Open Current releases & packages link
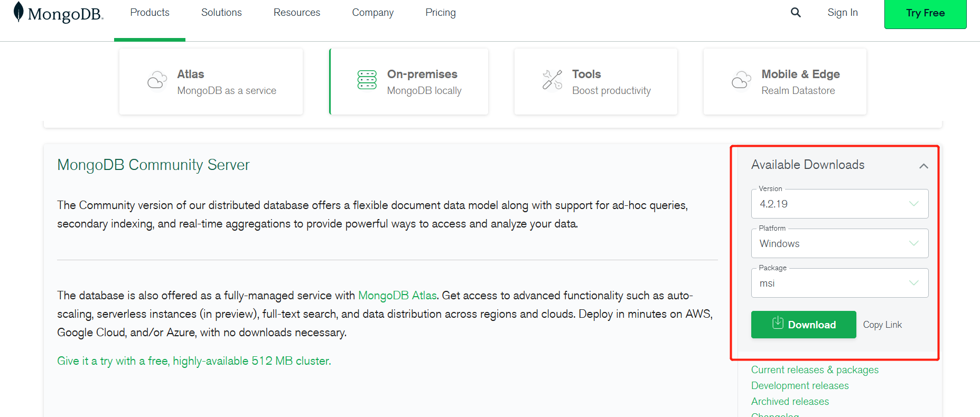 pos(815,370)
